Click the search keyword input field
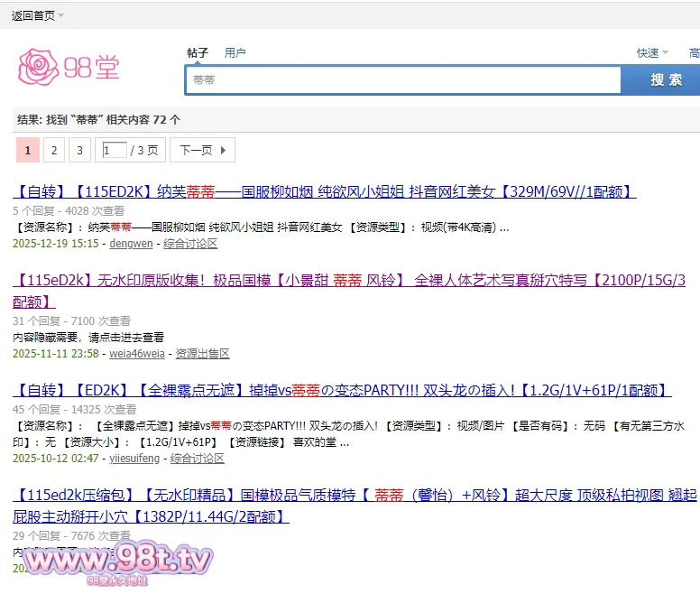The height and width of the screenshot is (594, 700). [402, 80]
